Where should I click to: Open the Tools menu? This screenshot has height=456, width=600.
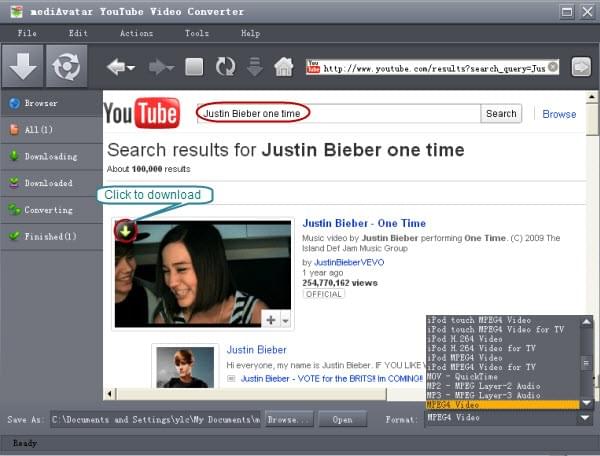point(197,33)
